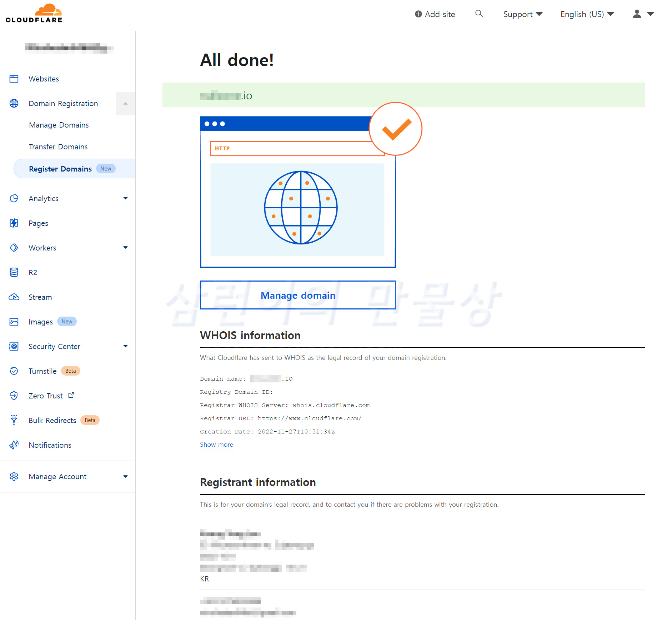672x620 pixels.
Task: Open the user account profile icon
Action: (637, 14)
